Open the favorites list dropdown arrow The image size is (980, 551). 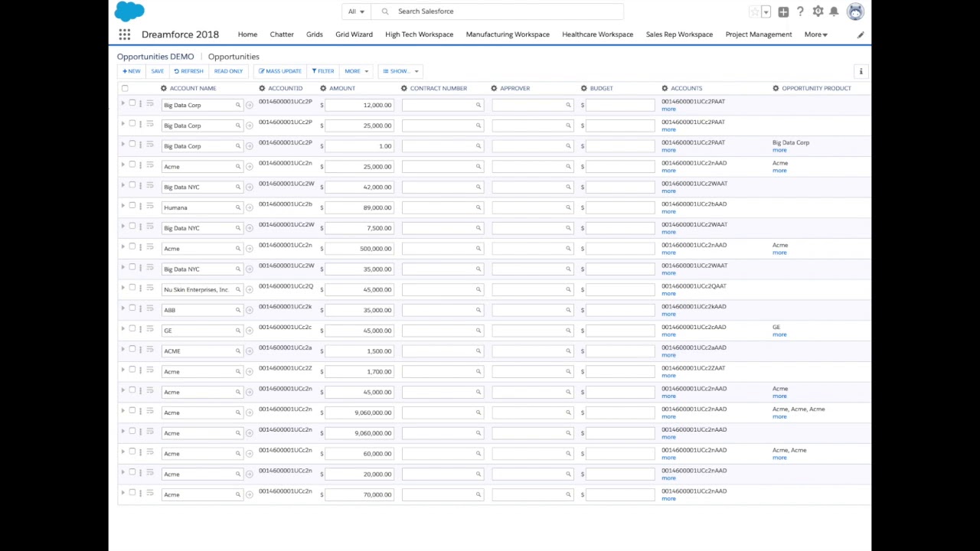click(766, 11)
